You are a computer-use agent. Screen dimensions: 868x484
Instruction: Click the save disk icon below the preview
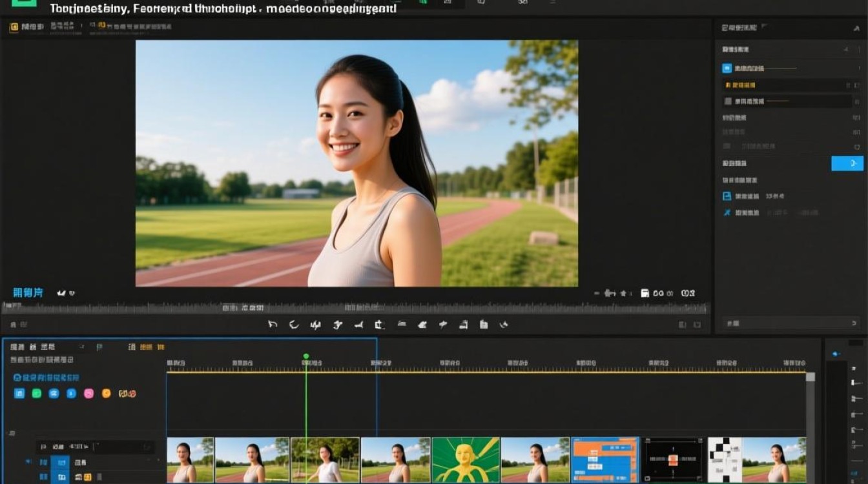click(645, 293)
